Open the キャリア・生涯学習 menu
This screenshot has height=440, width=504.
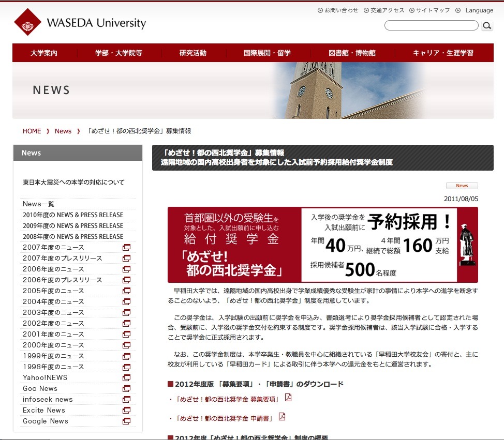coord(443,53)
